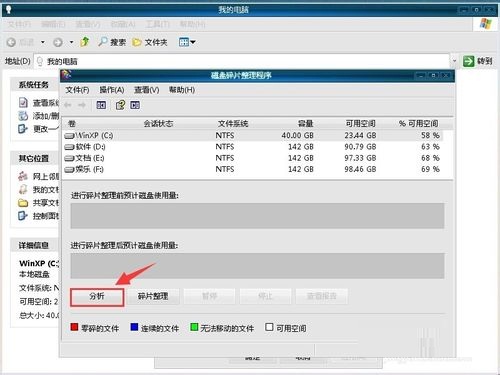Screen dimensions: 500x375
Task: Select the 90.79 GB free space cell
Action: click(x=360, y=147)
